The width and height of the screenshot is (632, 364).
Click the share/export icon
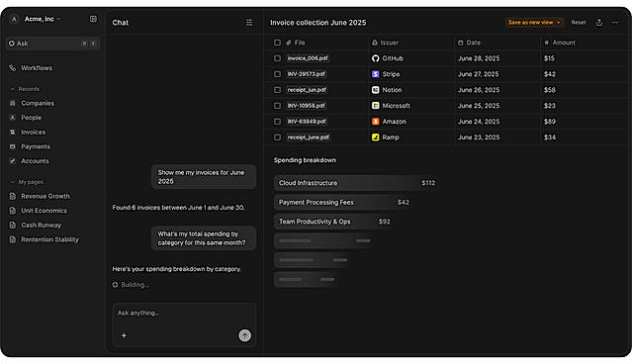(x=599, y=23)
